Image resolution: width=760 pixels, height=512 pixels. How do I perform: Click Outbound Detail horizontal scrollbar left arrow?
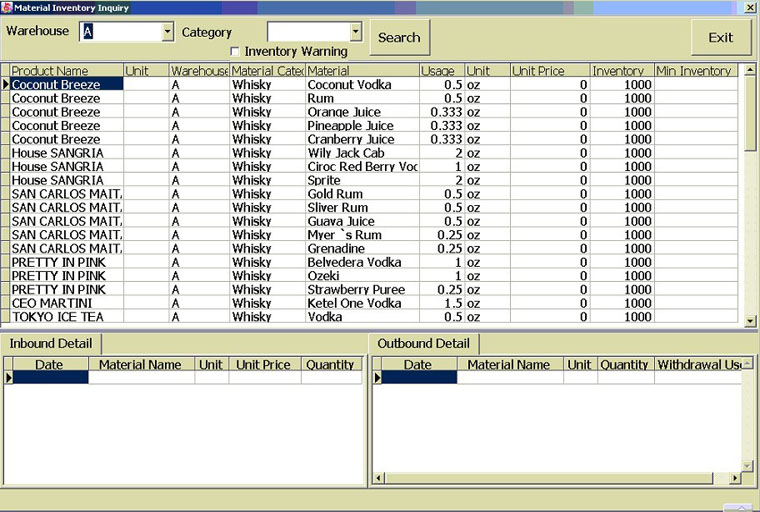(x=379, y=478)
